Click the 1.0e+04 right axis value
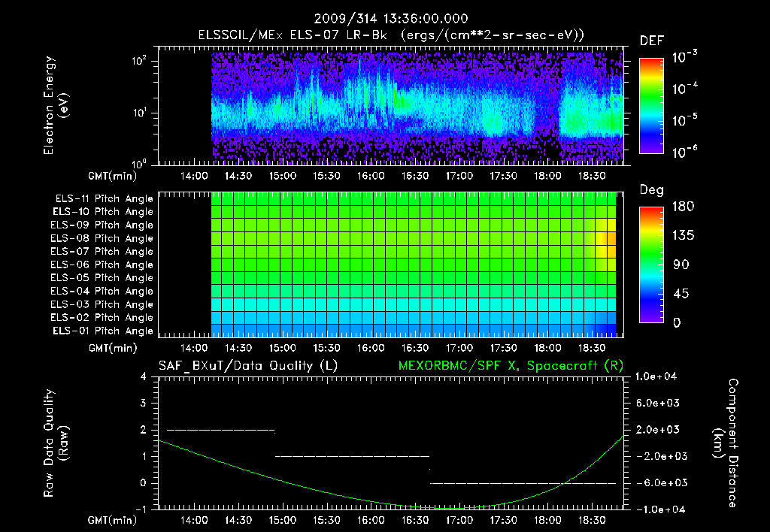 pos(656,376)
